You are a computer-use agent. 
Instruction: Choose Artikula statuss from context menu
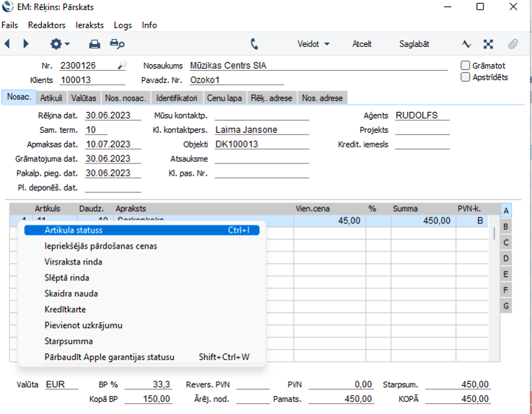[74, 230]
